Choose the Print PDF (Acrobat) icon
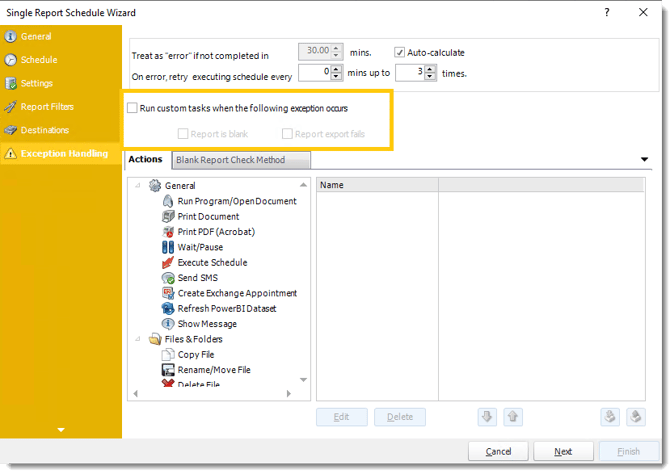This screenshot has width=670, height=474. [168, 232]
